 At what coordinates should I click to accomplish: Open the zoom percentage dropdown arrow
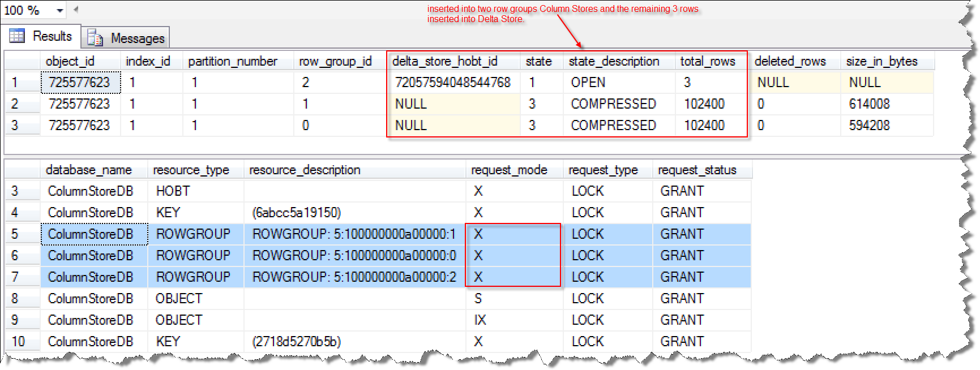(x=59, y=10)
